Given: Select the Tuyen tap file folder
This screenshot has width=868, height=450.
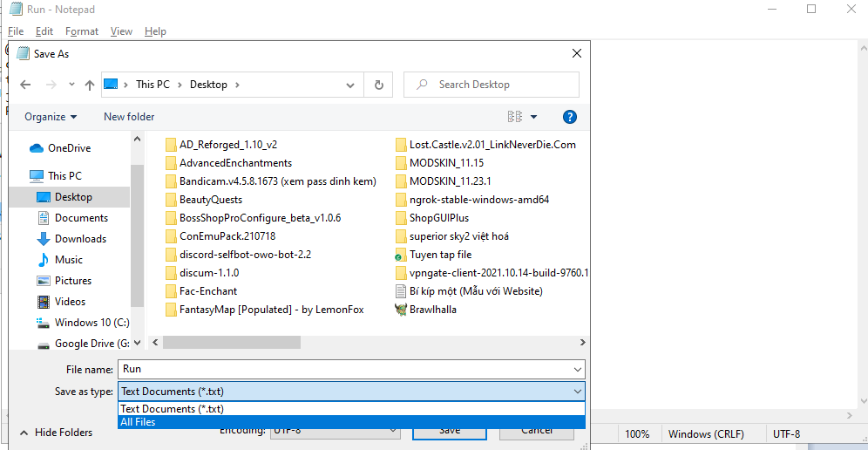Looking at the screenshot, I should tap(433, 255).
